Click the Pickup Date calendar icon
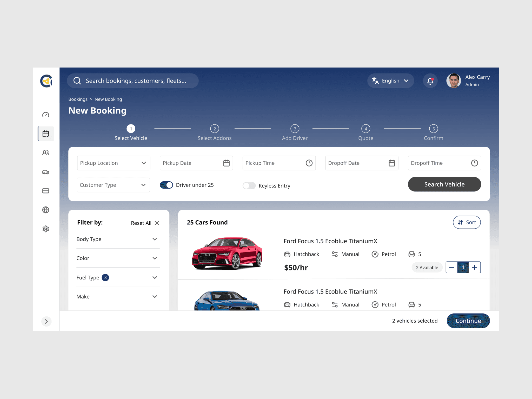Viewport: 532px width, 399px height. (226, 163)
